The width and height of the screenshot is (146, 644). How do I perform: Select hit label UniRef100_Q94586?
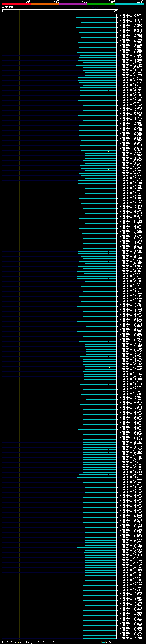click(x=131, y=268)
